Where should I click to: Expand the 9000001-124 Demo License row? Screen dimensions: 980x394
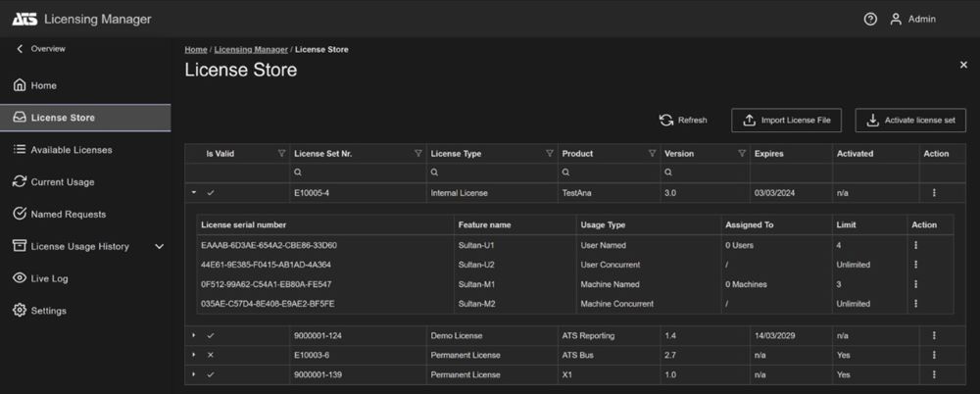[194, 336]
